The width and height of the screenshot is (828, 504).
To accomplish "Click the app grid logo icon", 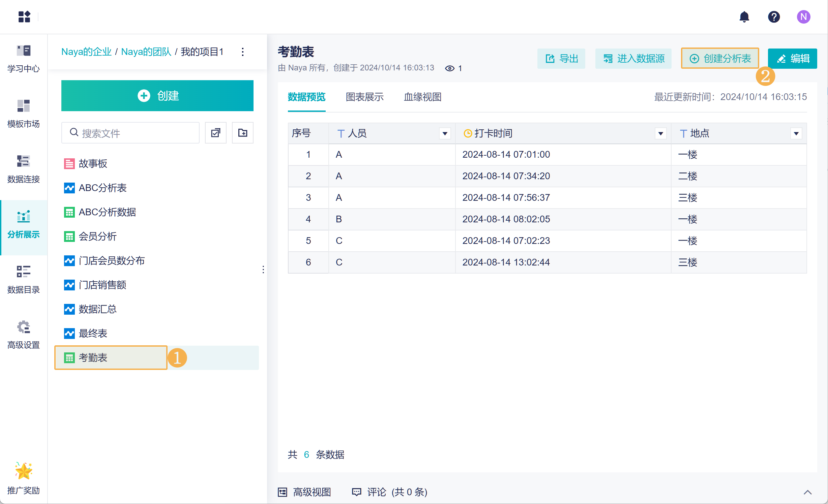I will point(24,17).
